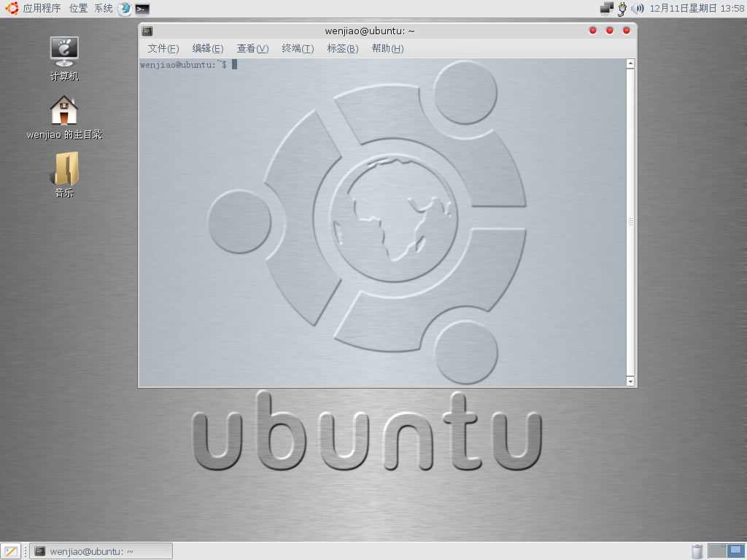Open the 终端(T) menu in terminal
The height and width of the screenshot is (560, 747).
[298, 49]
